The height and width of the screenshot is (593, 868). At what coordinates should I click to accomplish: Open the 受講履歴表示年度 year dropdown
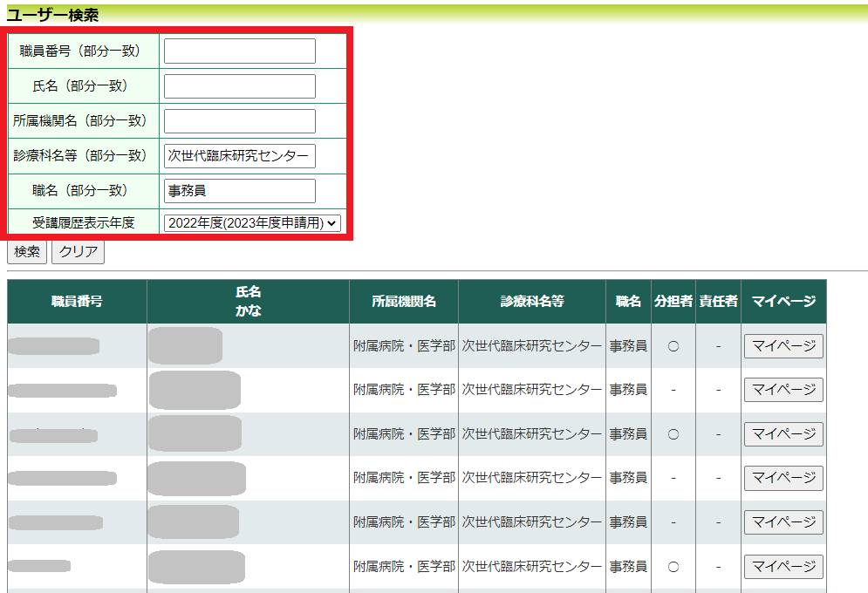click(x=252, y=223)
